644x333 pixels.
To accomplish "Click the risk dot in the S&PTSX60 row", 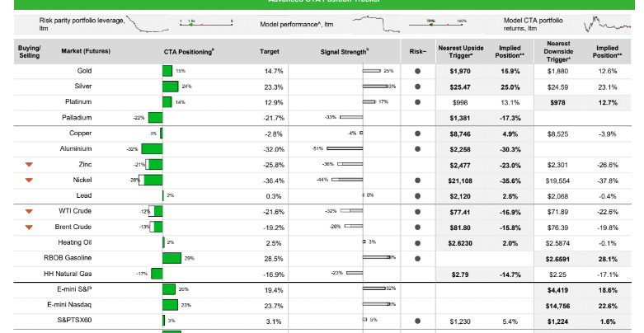I will (x=418, y=321).
